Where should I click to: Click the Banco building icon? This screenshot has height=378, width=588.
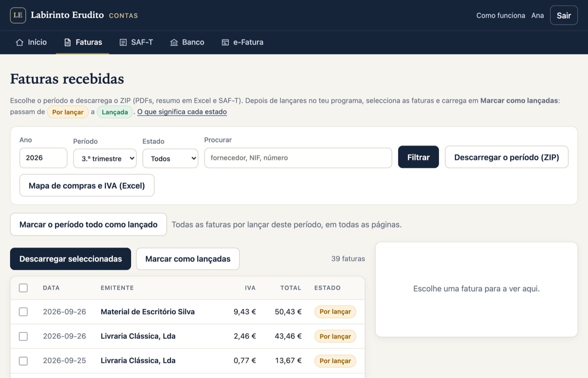[174, 42]
